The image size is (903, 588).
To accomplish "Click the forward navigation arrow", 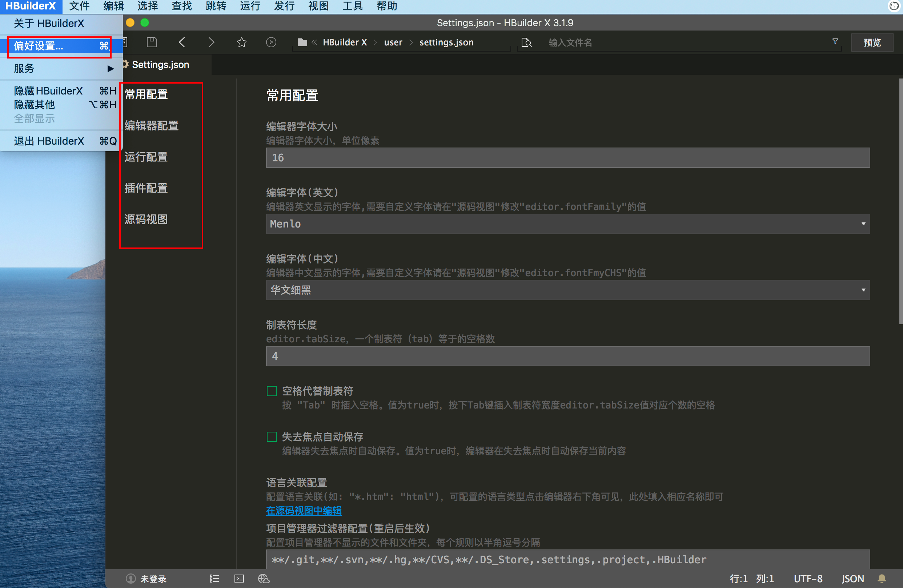I will pos(211,42).
